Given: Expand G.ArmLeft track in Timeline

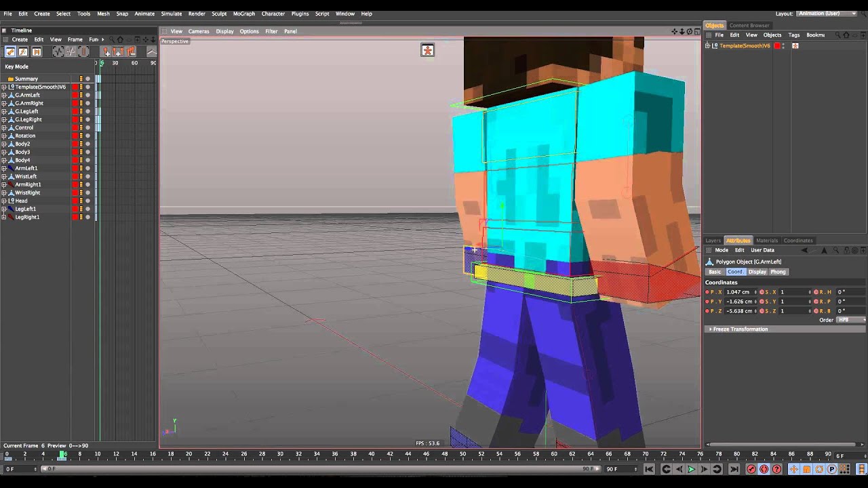Looking at the screenshot, I should tap(4, 95).
